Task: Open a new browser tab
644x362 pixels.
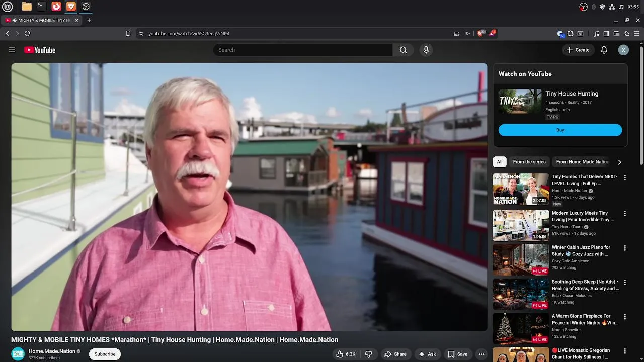Action: (89, 20)
